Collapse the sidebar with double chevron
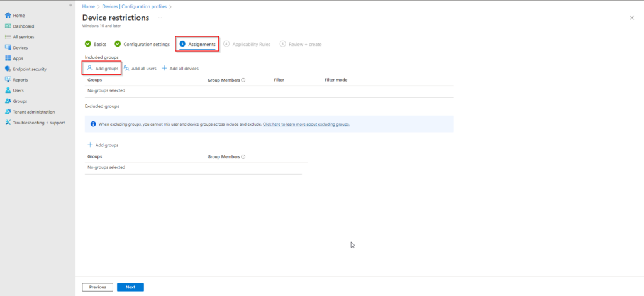 pyautogui.click(x=70, y=5)
